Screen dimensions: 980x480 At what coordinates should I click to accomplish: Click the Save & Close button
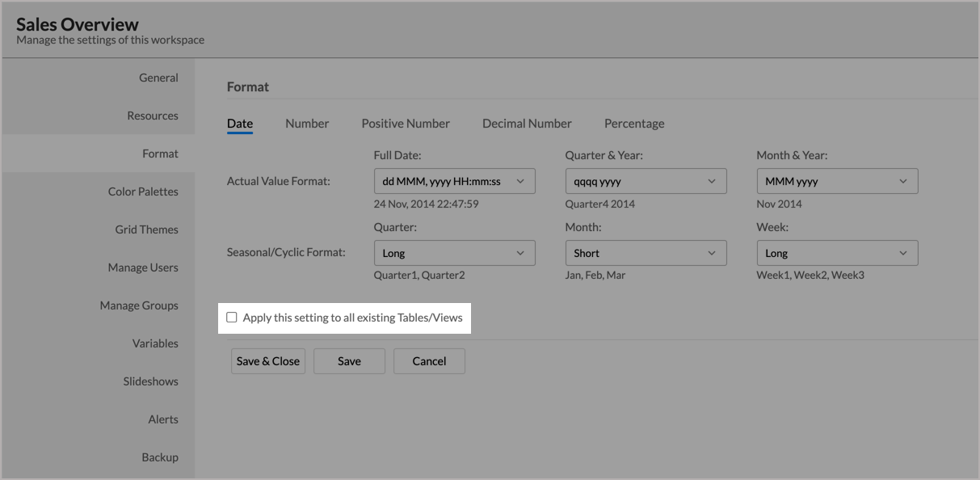[x=268, y=361]
